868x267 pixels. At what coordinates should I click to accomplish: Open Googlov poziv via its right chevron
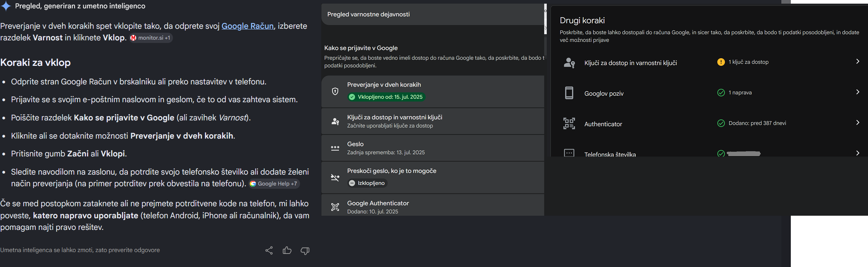pos(857,92)
